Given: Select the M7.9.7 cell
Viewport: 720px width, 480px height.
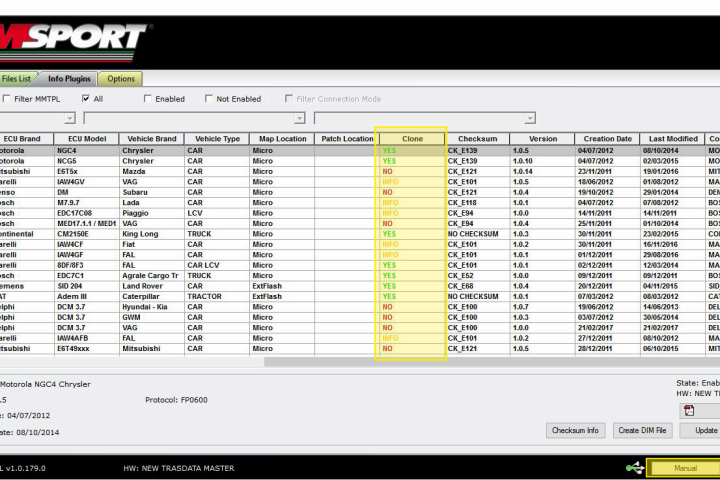Looking at the screenshot, I should click(x=86, y=203).
